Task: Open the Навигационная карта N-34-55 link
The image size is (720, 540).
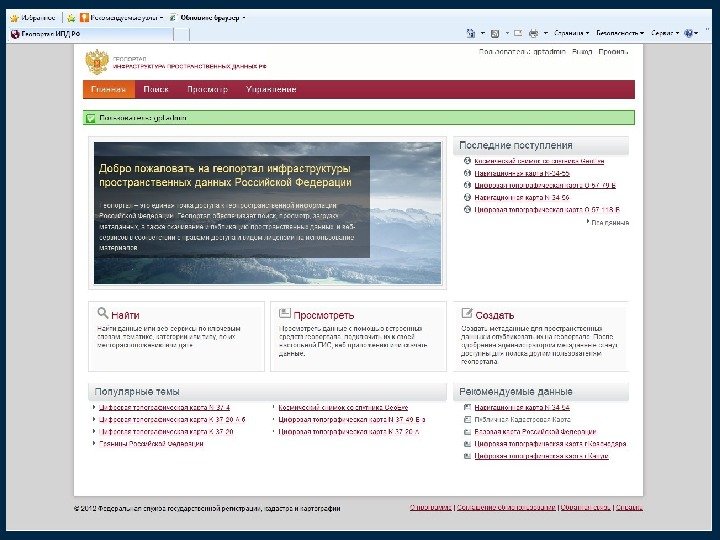Action: click(522, 174)
